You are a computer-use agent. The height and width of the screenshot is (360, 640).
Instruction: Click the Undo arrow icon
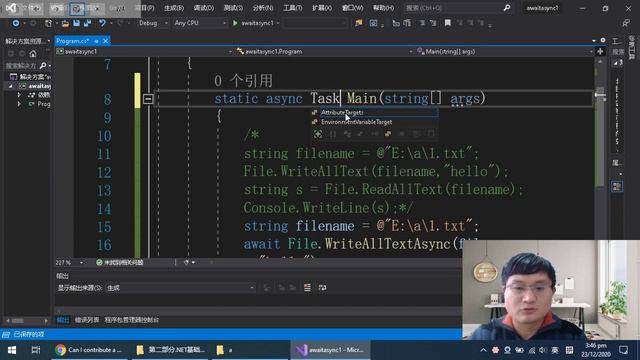[x=102, y=23]
